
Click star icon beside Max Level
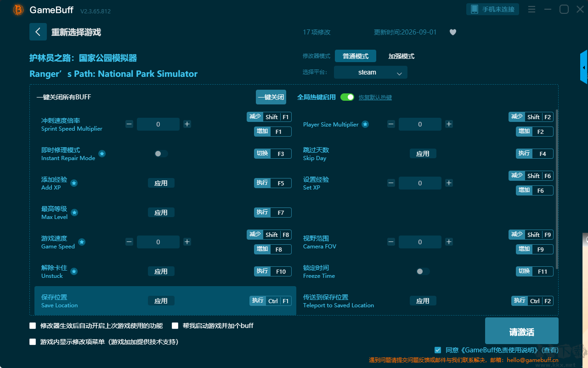(x=74, y=213)
